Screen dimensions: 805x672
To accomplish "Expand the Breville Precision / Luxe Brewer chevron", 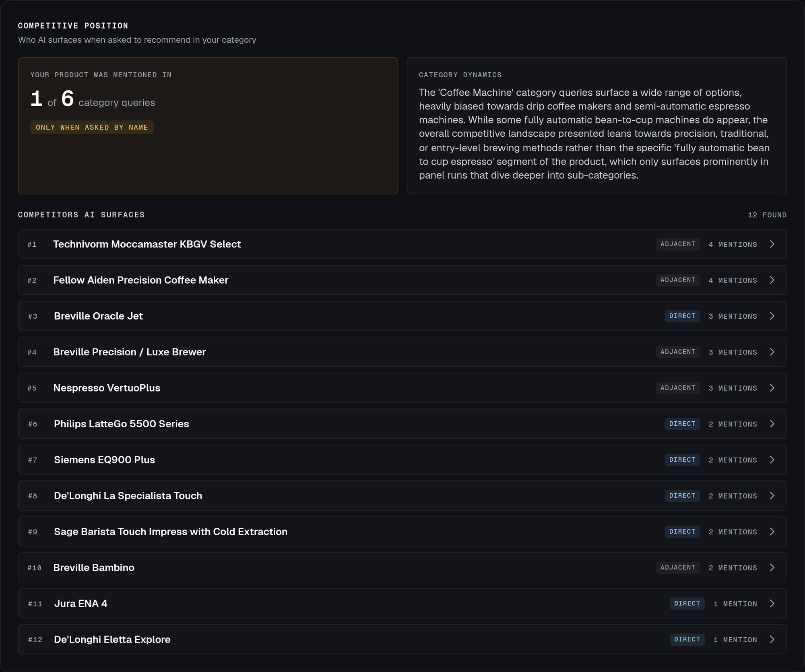I will [x=772, y=352].
